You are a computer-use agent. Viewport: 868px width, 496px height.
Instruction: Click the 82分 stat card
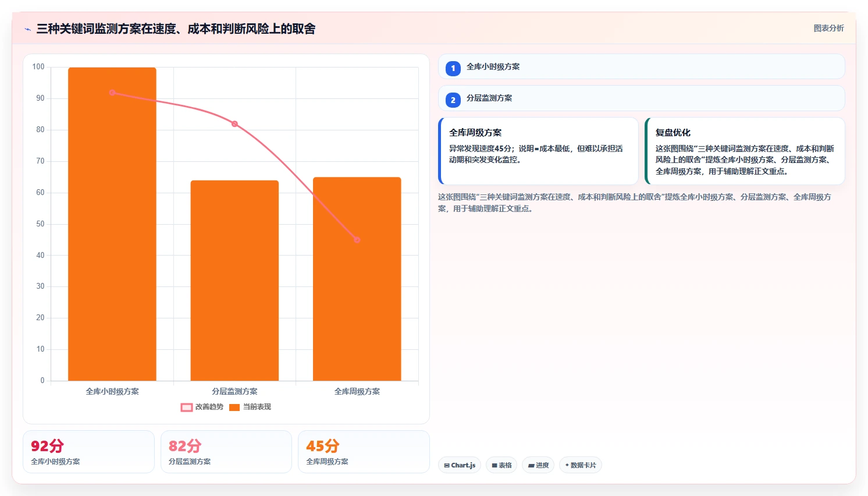(226, 452)
